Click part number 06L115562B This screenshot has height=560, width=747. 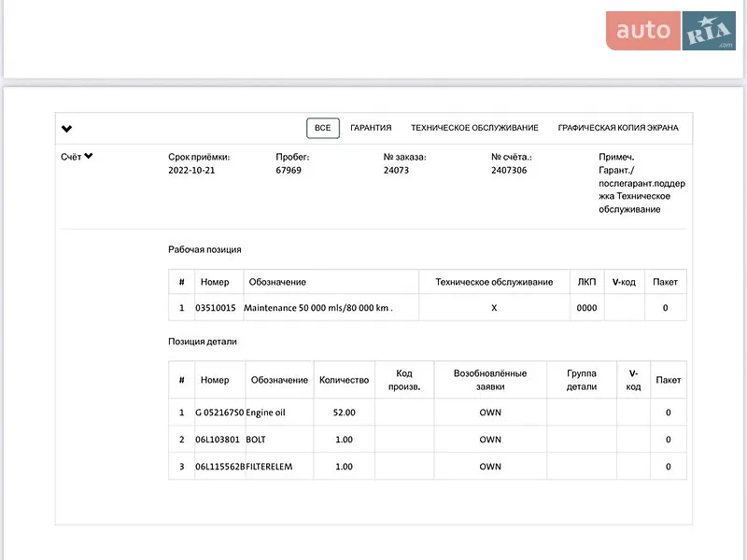(219, 467)
